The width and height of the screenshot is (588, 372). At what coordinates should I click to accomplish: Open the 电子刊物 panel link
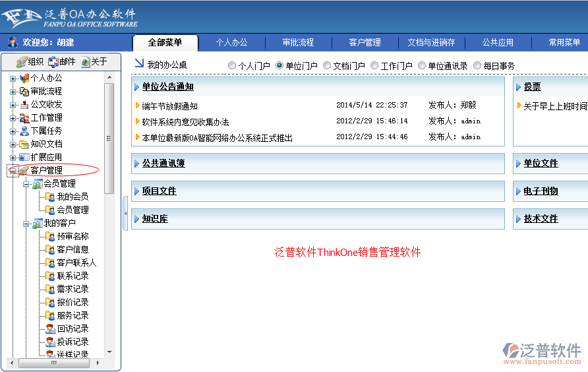tap(541, 191)
